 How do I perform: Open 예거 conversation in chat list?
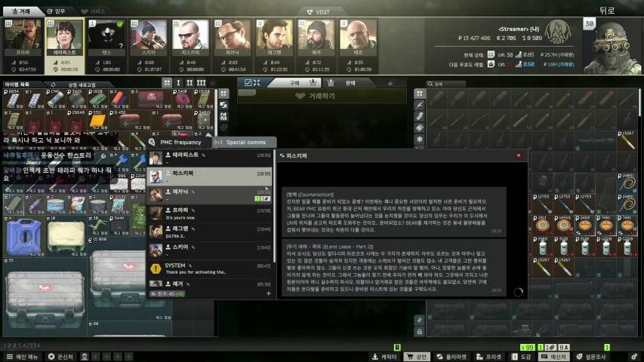211,284
